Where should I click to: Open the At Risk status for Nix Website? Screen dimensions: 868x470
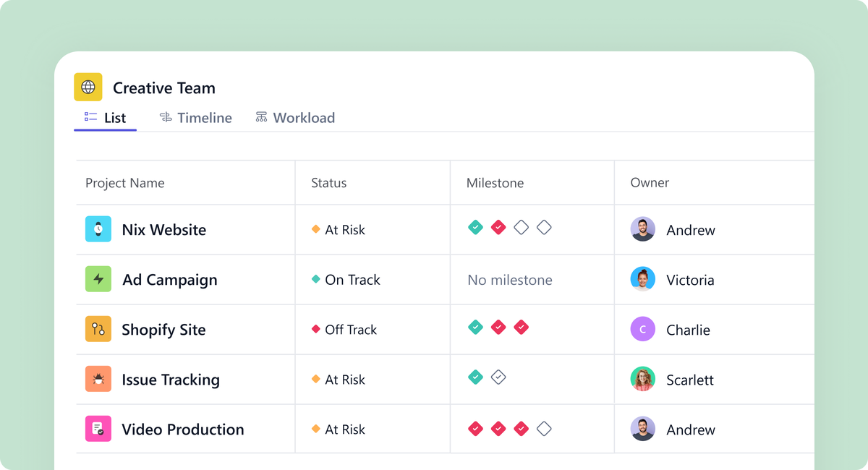click(338, 230)
